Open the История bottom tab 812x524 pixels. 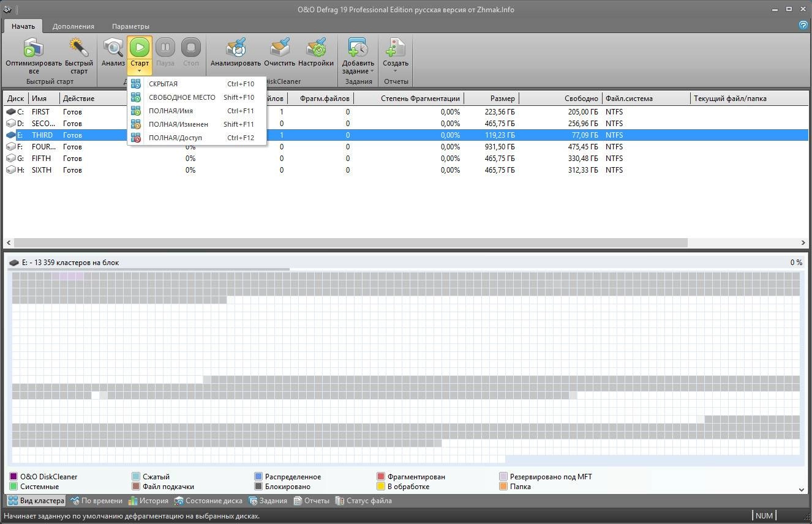[x=148, y=501]
